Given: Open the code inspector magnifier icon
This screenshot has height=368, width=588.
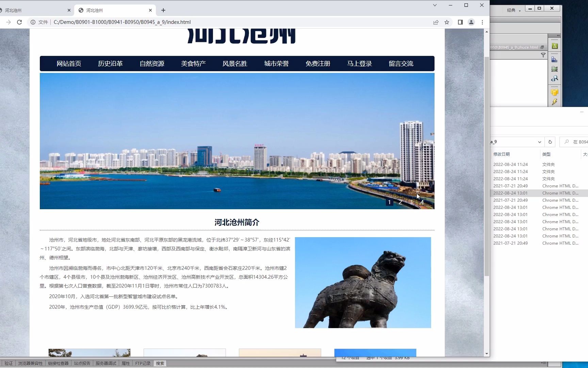Looking at the screenshot, I should pyautogui.click(x=555, y=78).
